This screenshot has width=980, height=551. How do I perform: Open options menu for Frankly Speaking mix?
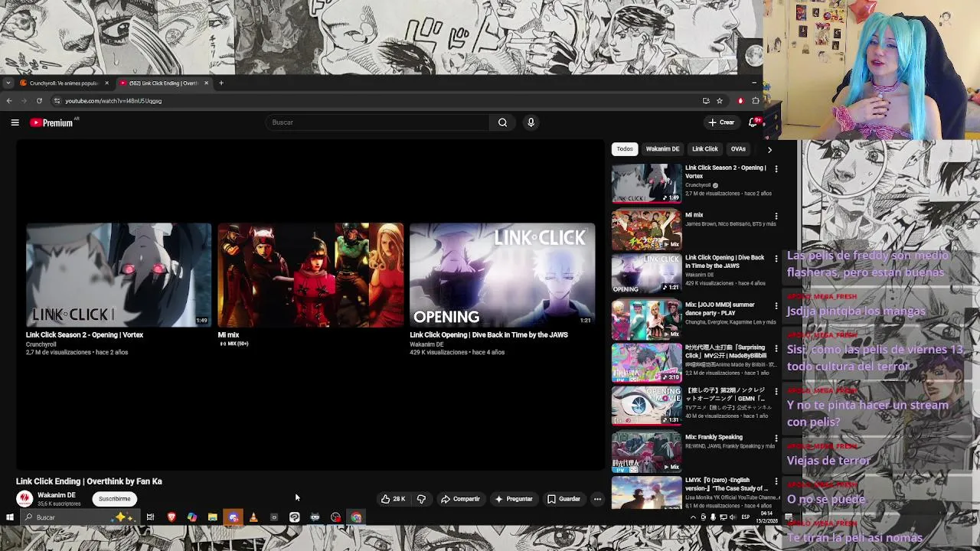pyautogui.click(x=776, y=439)
